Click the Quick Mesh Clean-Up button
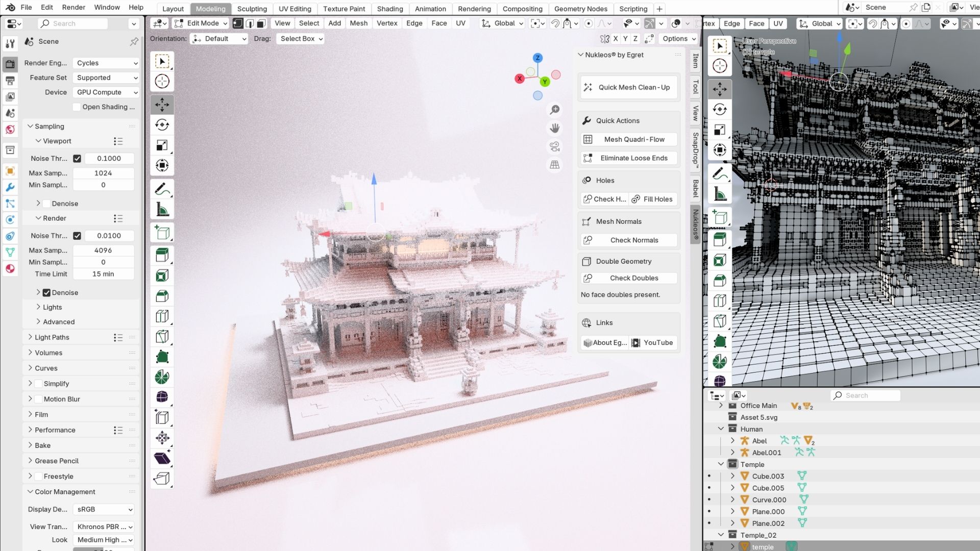 coord(628,87)
